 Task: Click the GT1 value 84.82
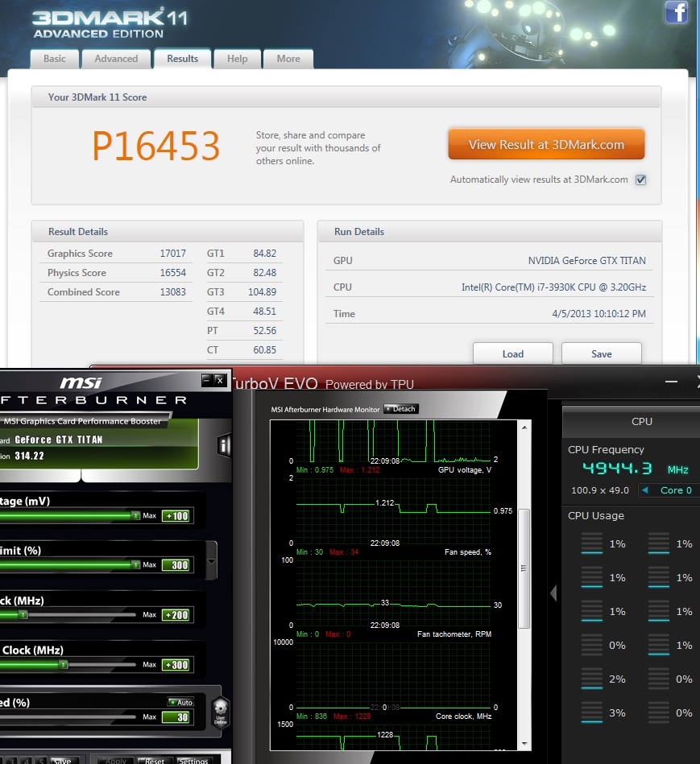point(265,254)
